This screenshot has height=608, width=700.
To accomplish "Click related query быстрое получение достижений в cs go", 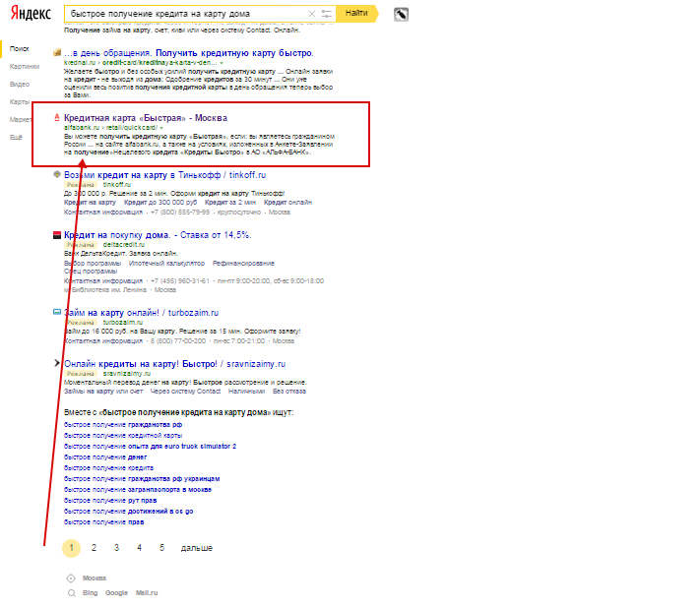I will point(129,512).
